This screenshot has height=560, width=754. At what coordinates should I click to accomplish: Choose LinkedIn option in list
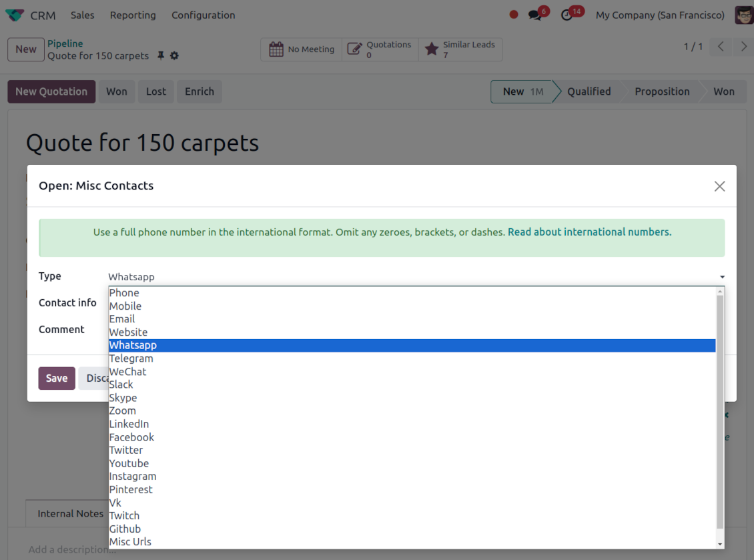pyautogui.click(x=412, y=425)
